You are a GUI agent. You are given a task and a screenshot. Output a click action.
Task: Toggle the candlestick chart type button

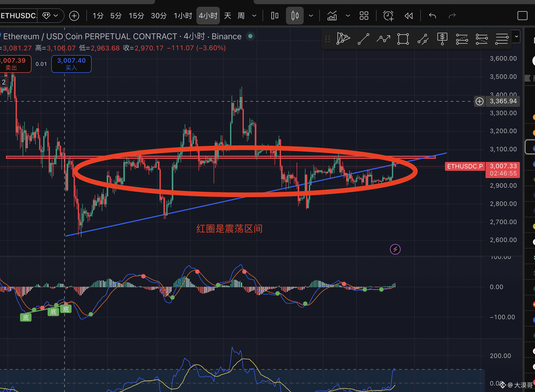295,16
